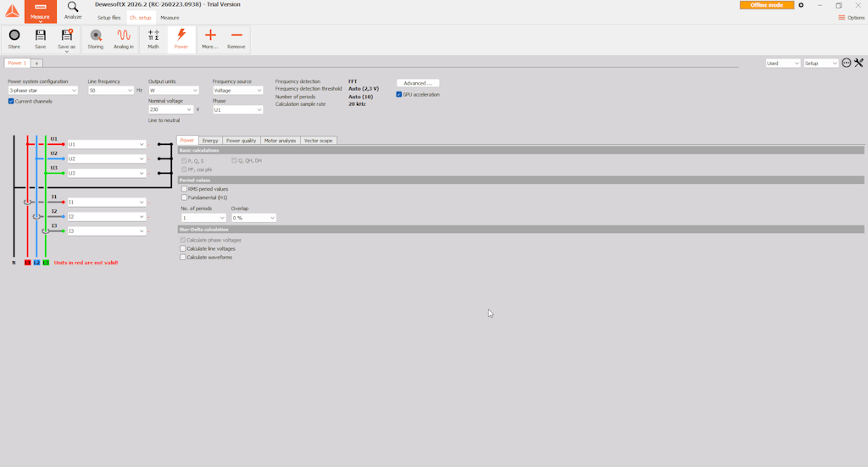
Task: Toggle Q, QH, DH checkbox
Action: click(234, 160)
